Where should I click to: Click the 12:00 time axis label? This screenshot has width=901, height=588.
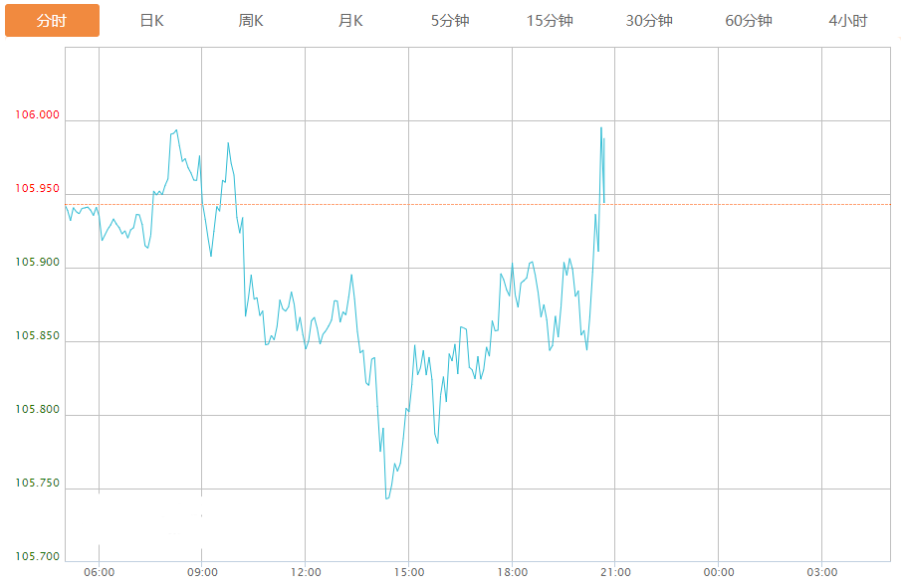[306, 572]
